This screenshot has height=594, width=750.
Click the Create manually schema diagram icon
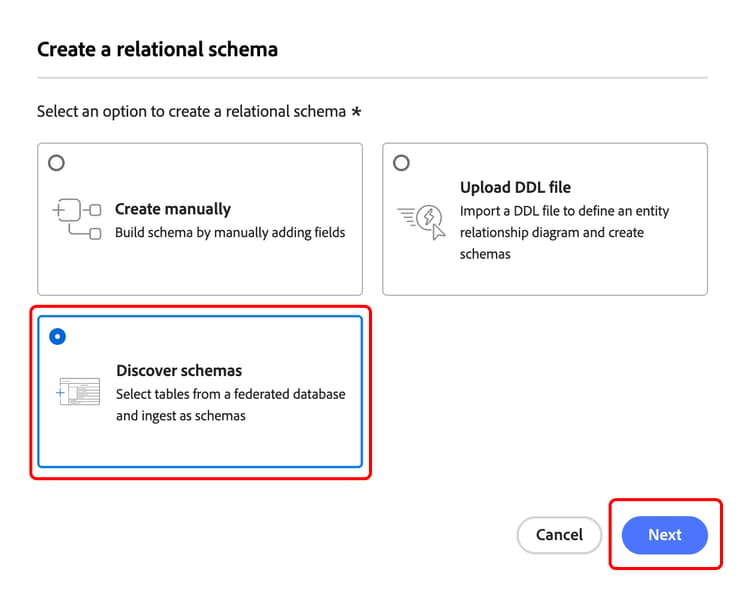pyautogui.click(x=77, y=219)
